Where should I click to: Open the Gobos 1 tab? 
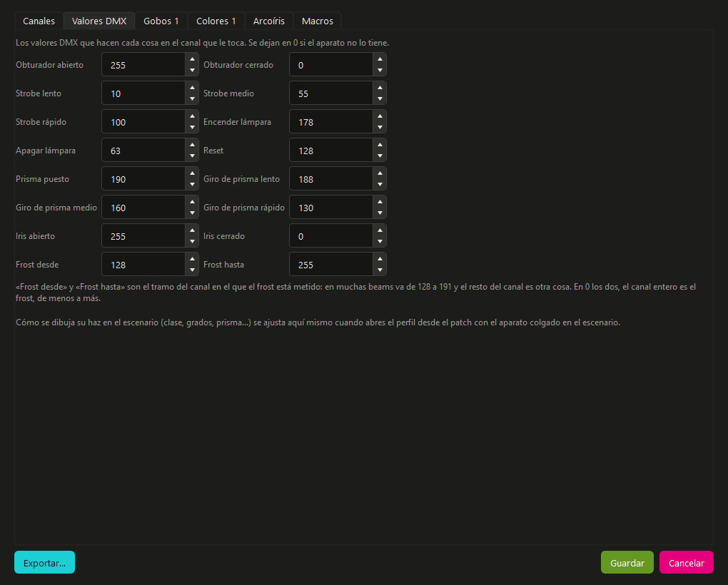pyautogui.click(x=161, y=21)
